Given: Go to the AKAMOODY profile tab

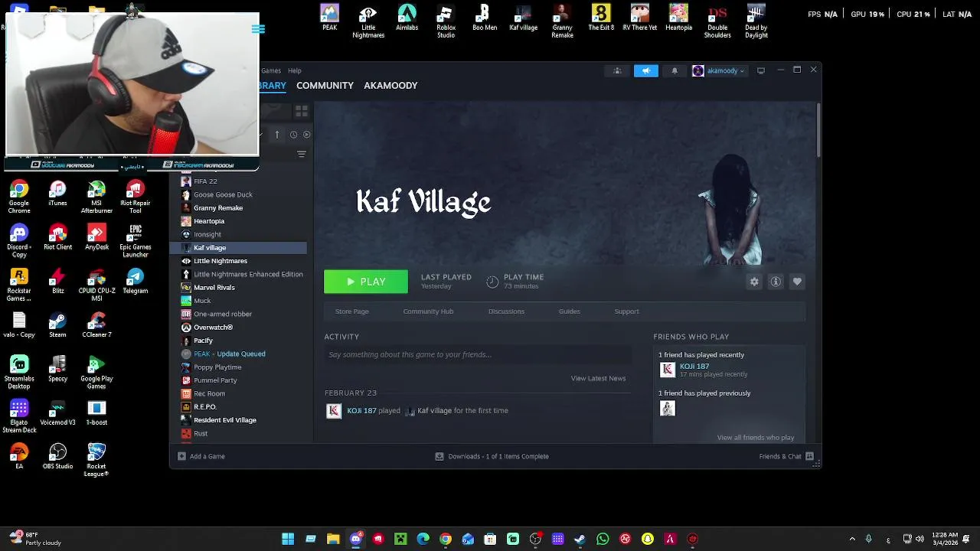Looking at the screenshot, I should [390, 86].
